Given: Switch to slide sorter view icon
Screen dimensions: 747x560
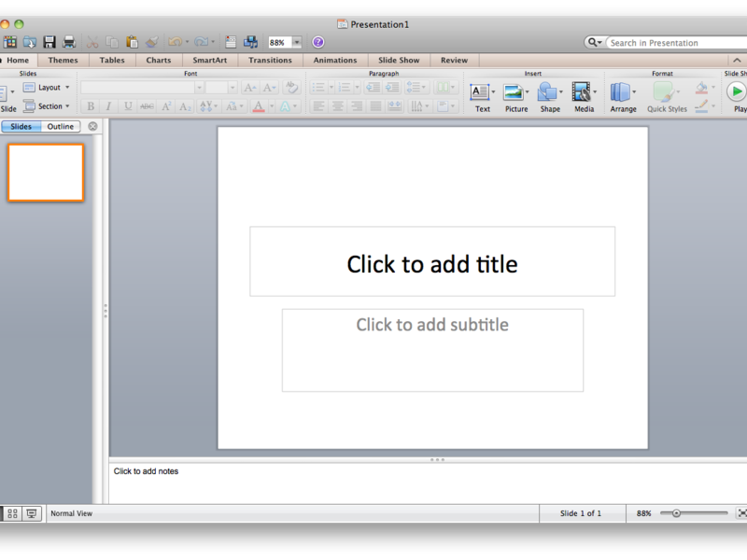Looking at the screenshot, I should tap(13, 513).
